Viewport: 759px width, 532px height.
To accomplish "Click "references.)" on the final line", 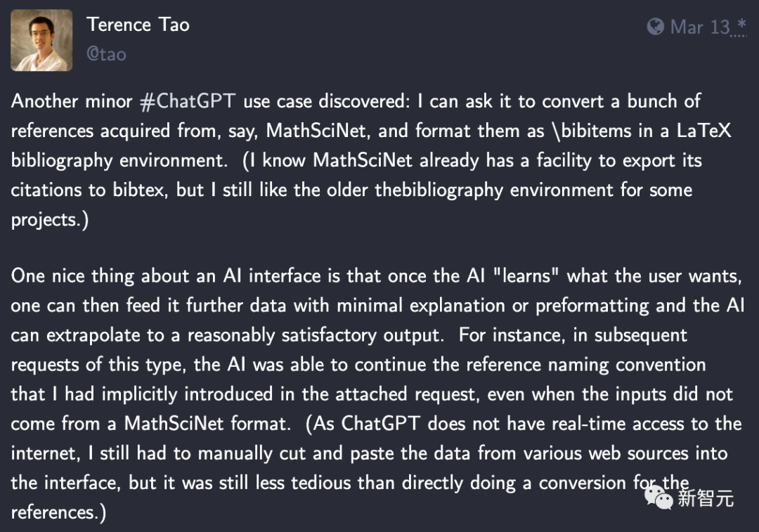I will 58,512.
